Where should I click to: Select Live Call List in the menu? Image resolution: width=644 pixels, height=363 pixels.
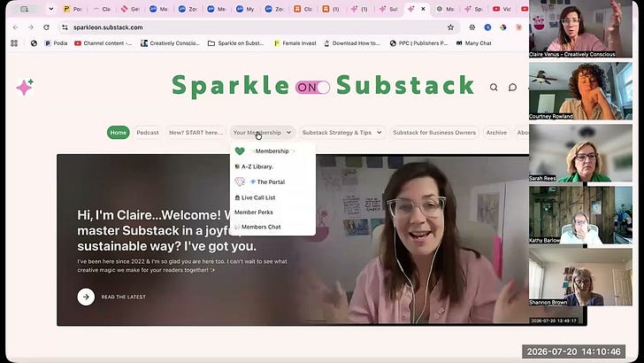point(272,197)
